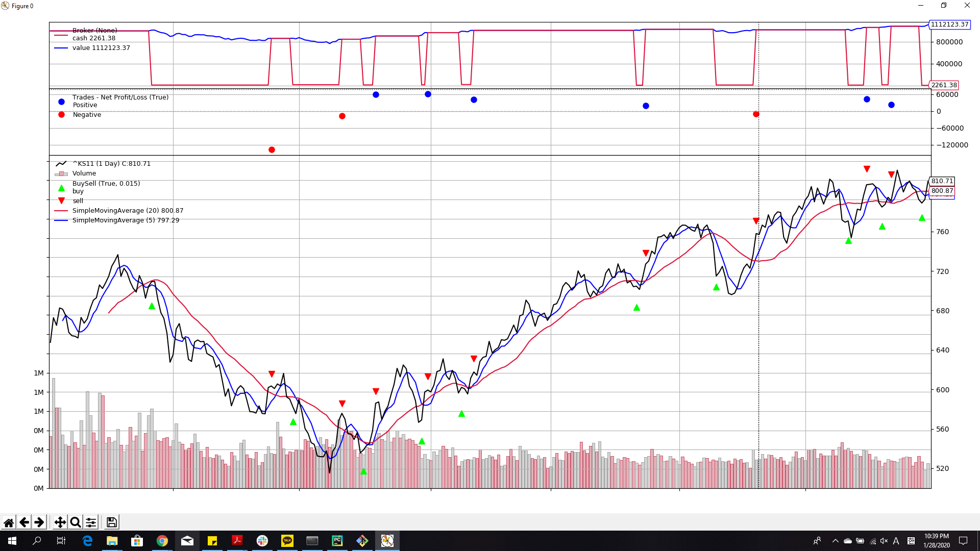The image size is (980, 551).
Task: Unmute the speaker volume tray icon
Action: [x=884, y=541]
